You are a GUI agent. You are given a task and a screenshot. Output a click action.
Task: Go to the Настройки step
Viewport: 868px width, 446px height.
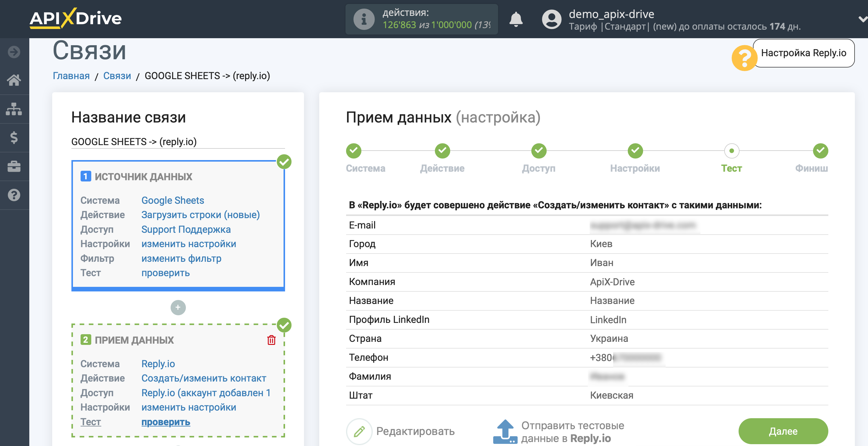tap(635, 151)
